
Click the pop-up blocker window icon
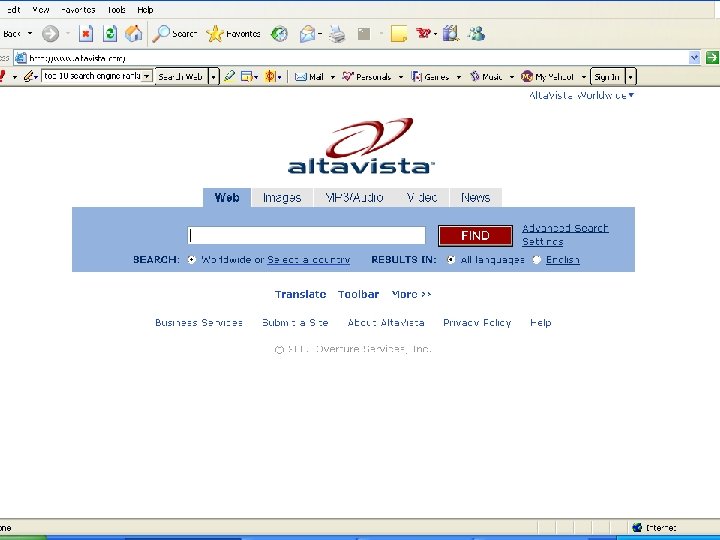pyautogui.click(x=247, y=76)
